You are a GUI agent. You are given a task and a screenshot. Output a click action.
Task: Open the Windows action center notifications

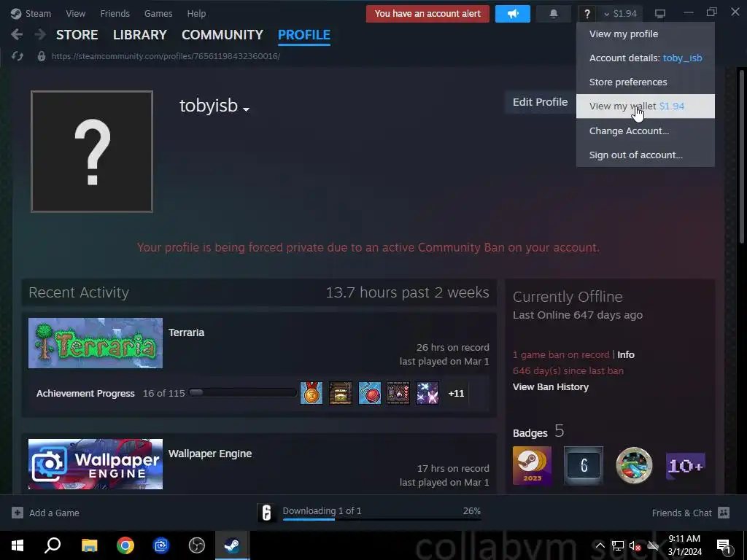pos(723,545)
